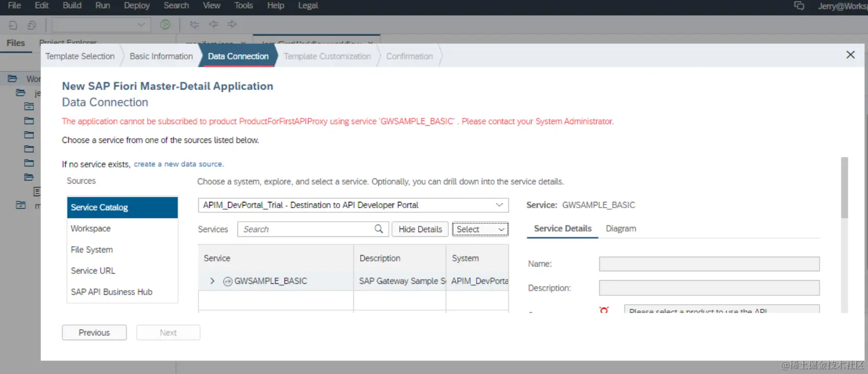Viewport: 868px width, 374px height.
Task: Open the Run menu
Action: 102,5
